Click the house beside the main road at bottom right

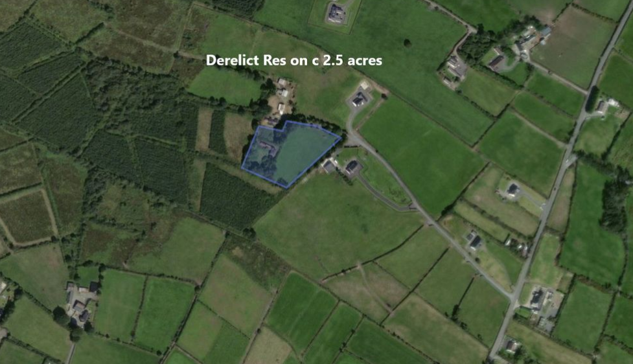pos(538,299)
